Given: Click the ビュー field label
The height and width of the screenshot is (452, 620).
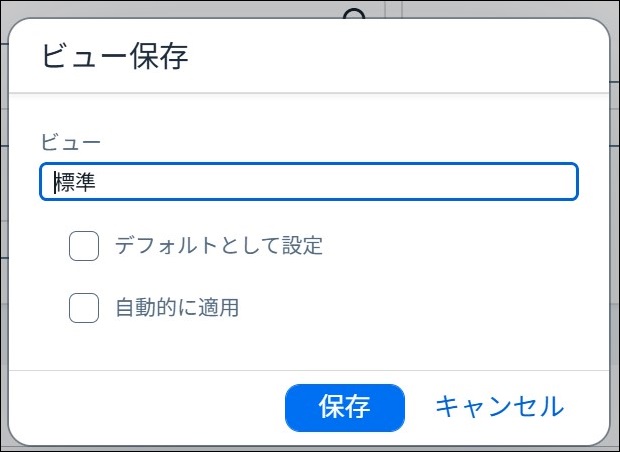Looking at the screenshot, I should [x=71, y=142].
